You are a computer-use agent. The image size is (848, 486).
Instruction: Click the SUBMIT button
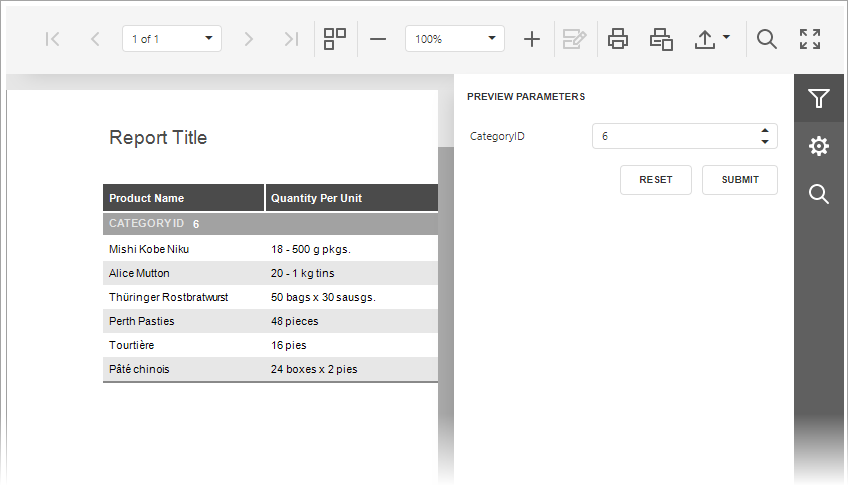click(740, 179)
